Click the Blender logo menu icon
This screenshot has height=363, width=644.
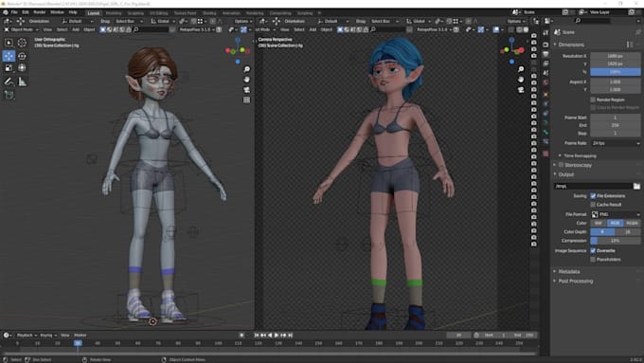pyautogui.click(x=5, y=12)
